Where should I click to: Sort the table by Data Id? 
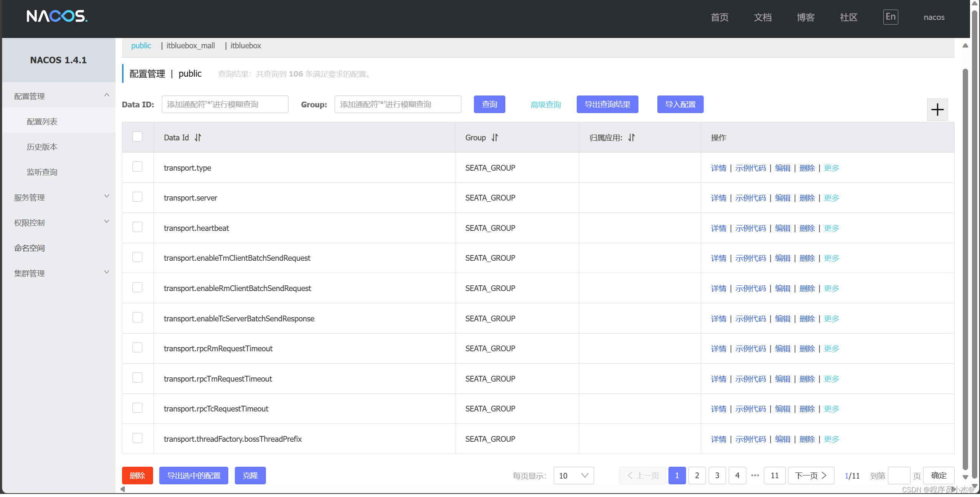(198, 138)
